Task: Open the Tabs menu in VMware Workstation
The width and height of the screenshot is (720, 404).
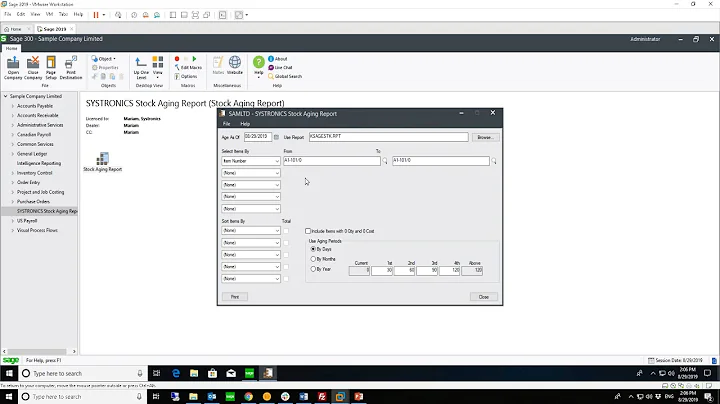Action: 63,14
